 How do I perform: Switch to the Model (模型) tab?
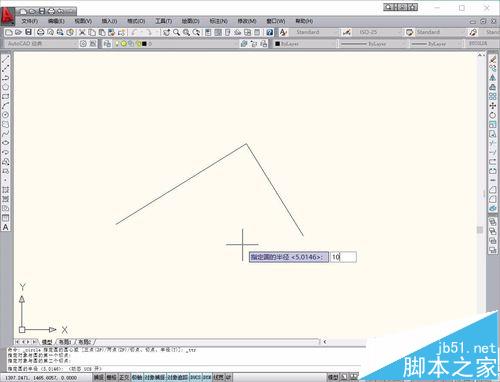(47, 342)
